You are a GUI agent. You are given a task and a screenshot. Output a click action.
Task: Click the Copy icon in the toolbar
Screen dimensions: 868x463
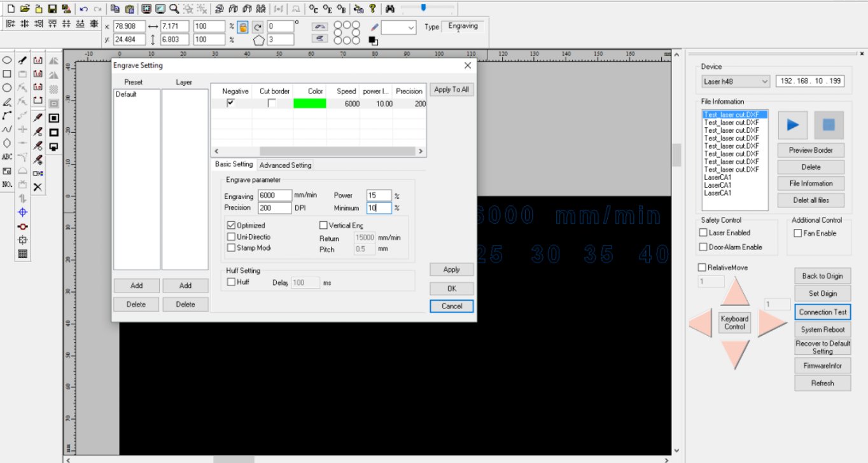[x=115, y=9]
